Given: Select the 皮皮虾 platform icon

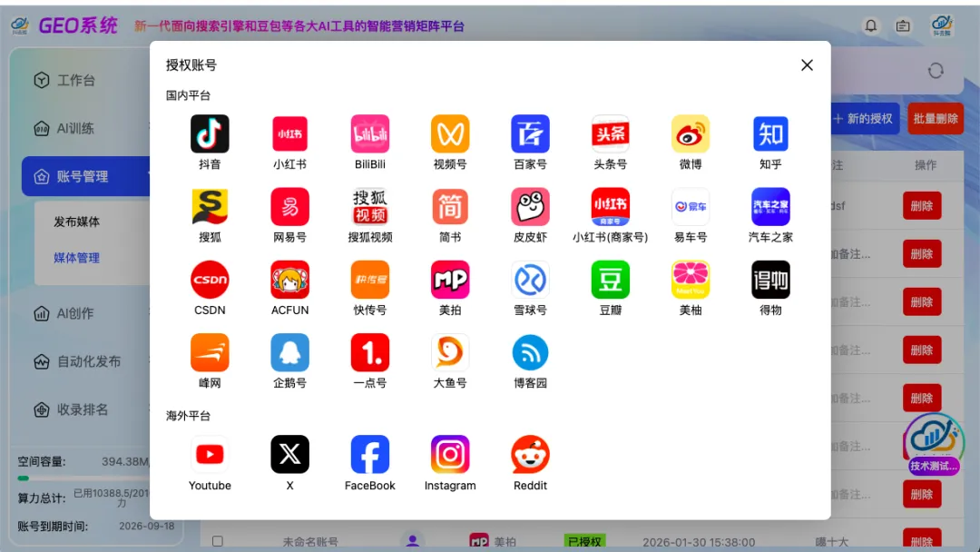Looking at the screenshot, I should (530, 206).
